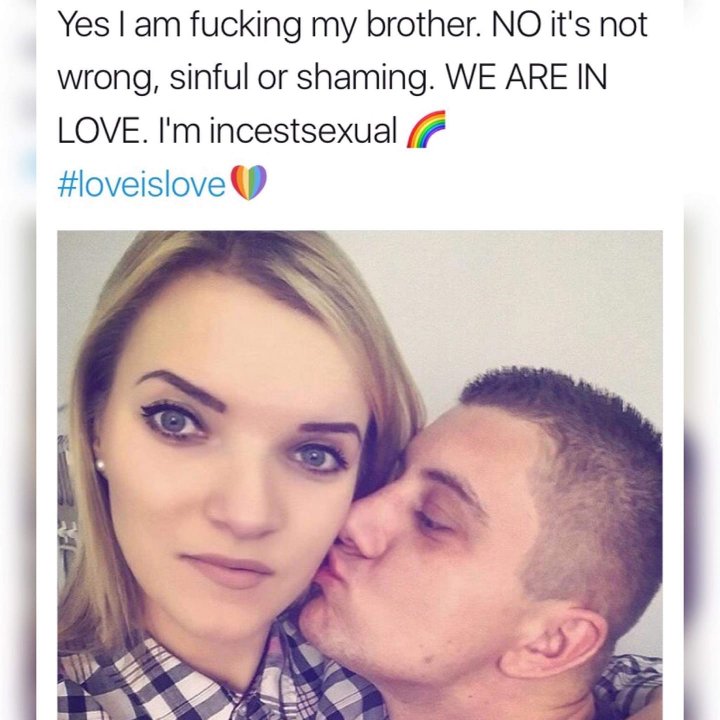720x720 pixels.
Task: Click the 'NO it's not' text
Action: (569, 24)
